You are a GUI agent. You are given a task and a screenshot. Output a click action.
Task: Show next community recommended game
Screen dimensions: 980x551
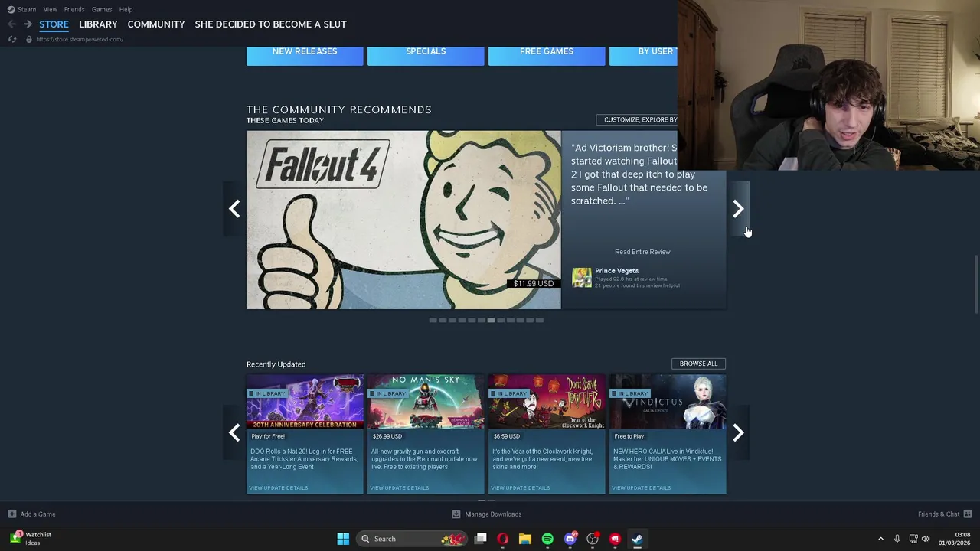point(738,209)
